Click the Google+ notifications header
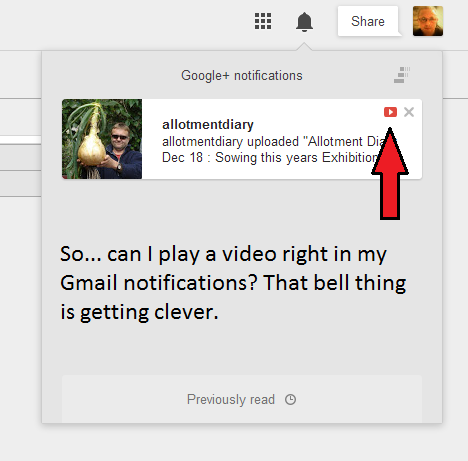468x461 pixels. pos(242,76)
